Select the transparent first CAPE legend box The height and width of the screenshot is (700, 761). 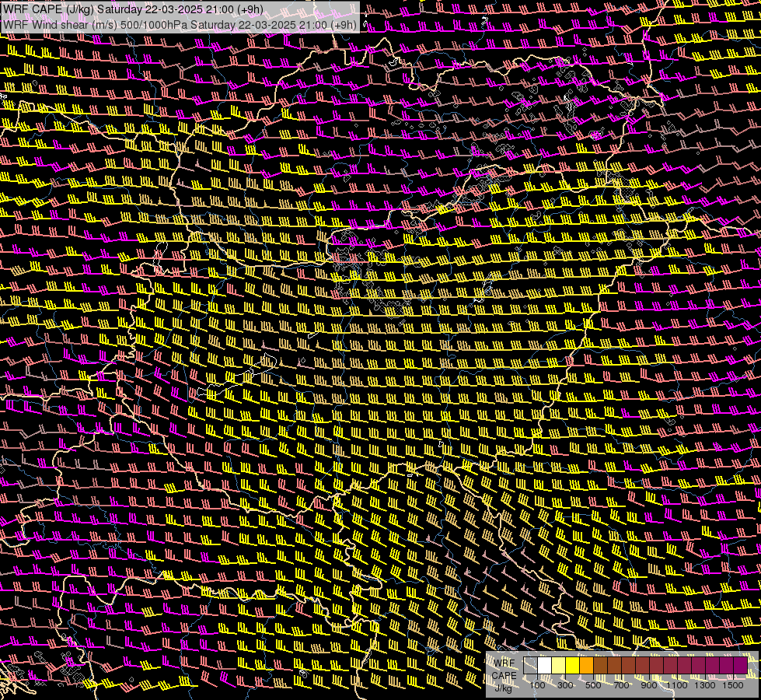530,666
